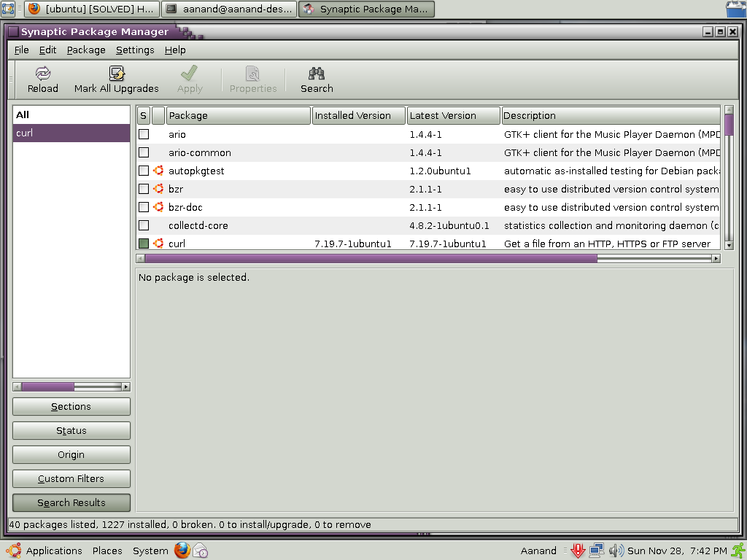Toggle the status checkbox for ario-common

click(144, 152)
